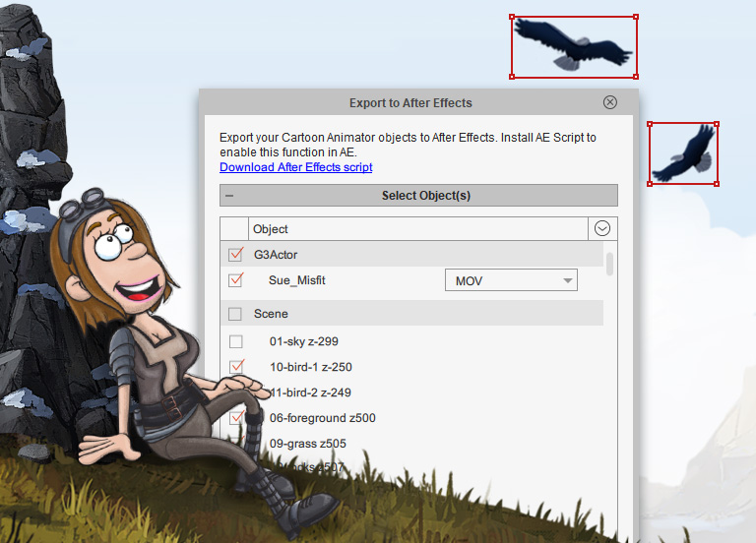The width and height of the screenshot is (756, 543).
Task: Click the Select Object(s) section header bar
Action: (x=425, y=196)
